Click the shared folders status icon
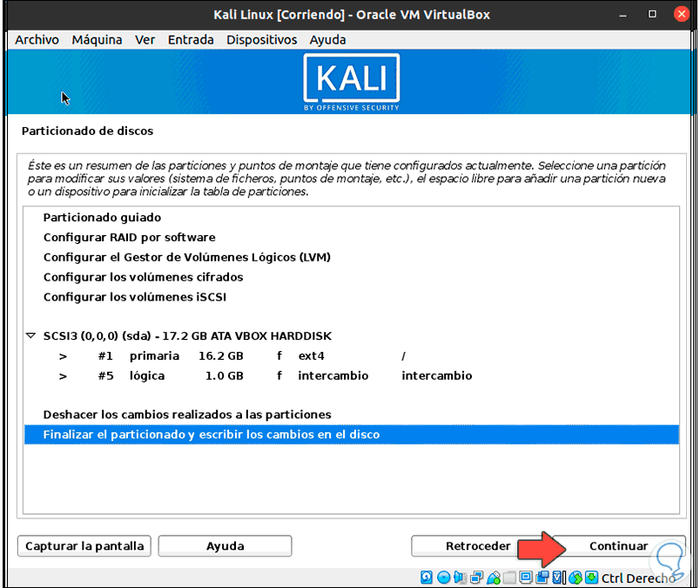Viewport: 700px width, 588px height. pos(509,578)
